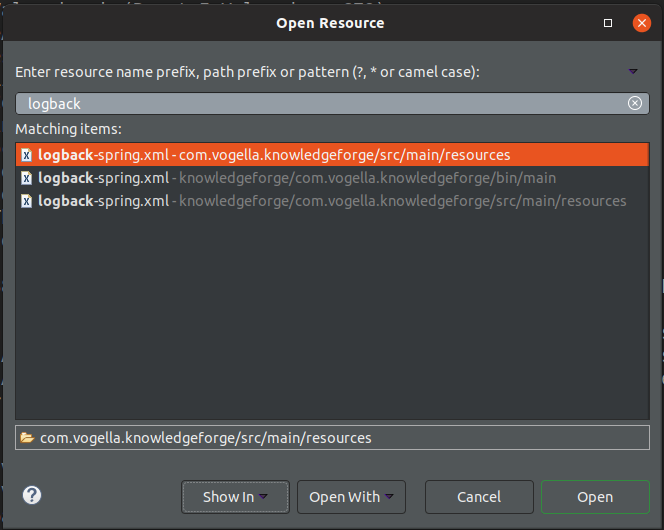Click the folder icon in the path field
The height and width of the screenshot is (530, 664).
tap(27, 437)
